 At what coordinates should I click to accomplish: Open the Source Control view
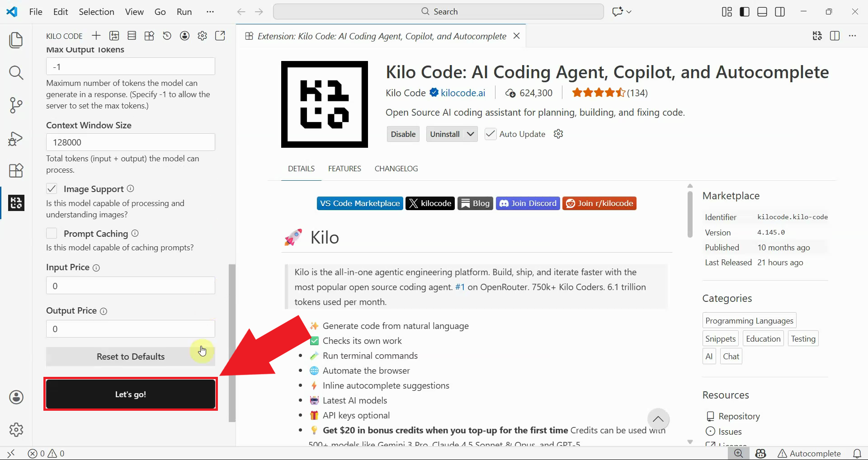[x=16, y=105]
